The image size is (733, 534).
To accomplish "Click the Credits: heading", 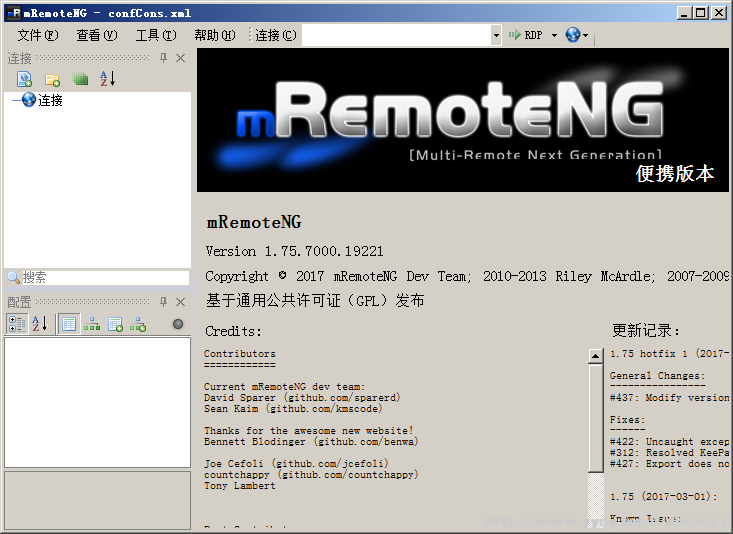I will click(233, 332).
